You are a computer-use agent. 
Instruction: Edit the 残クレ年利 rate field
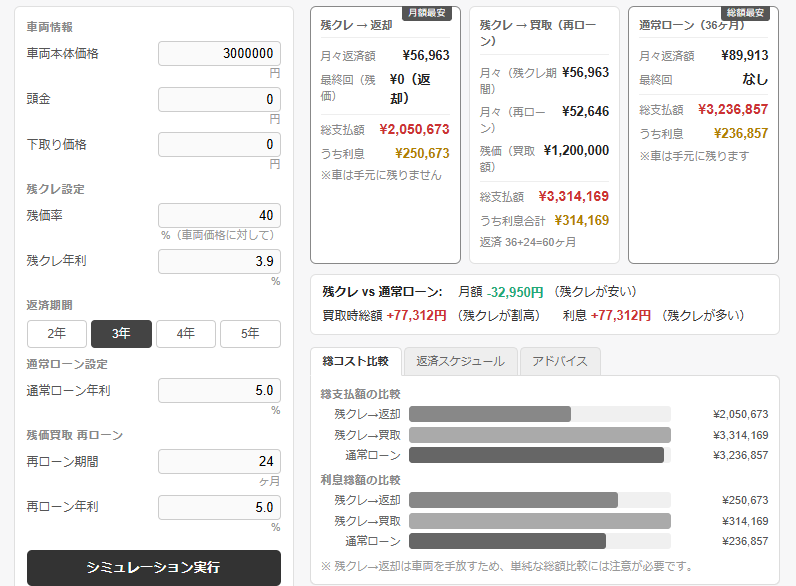(219, 262)
